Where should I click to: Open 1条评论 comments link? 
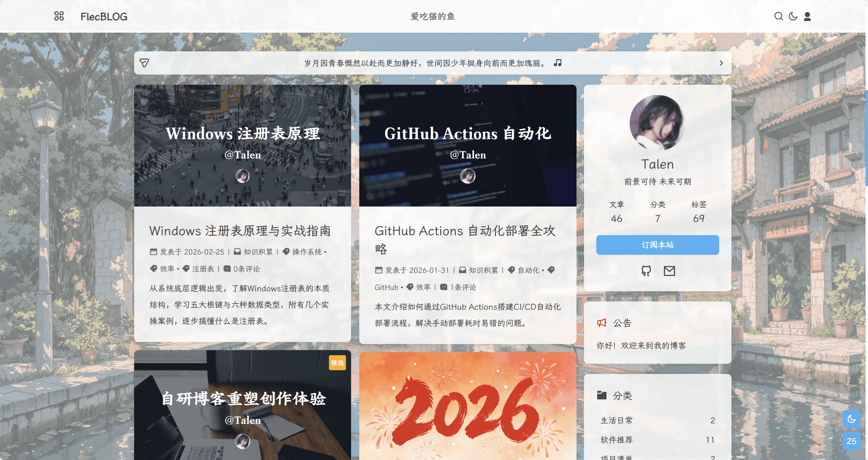point(463,287)
